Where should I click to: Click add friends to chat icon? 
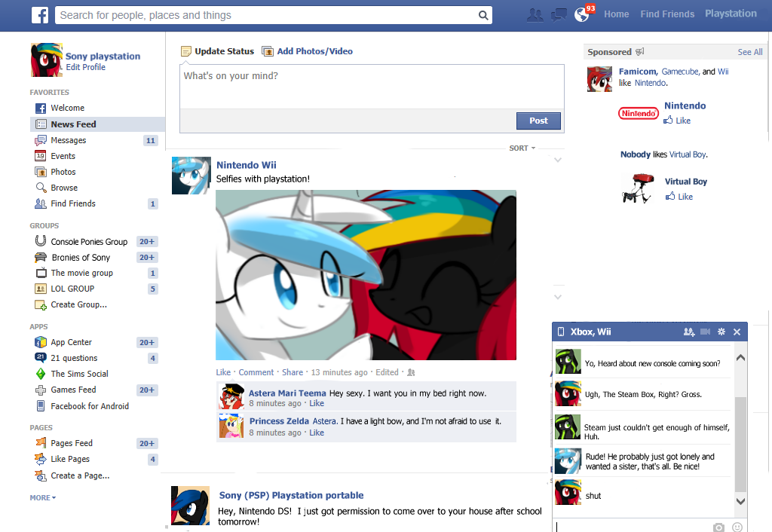[x=689, y=332]
